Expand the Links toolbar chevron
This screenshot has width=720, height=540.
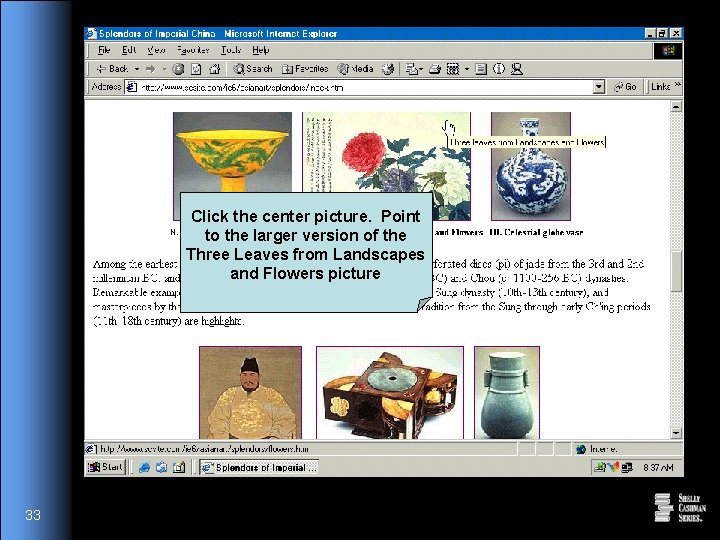pyautogui.click(x=677, y=85)
